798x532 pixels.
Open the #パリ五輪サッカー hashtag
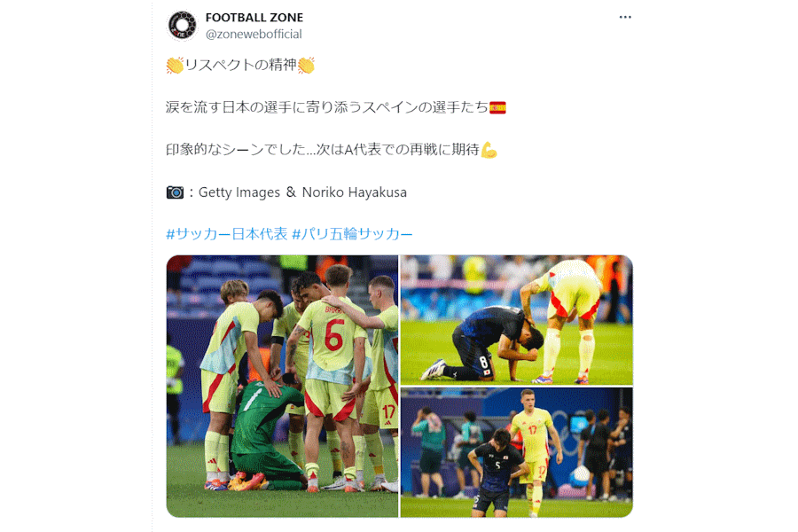click(x=352, y=234)
